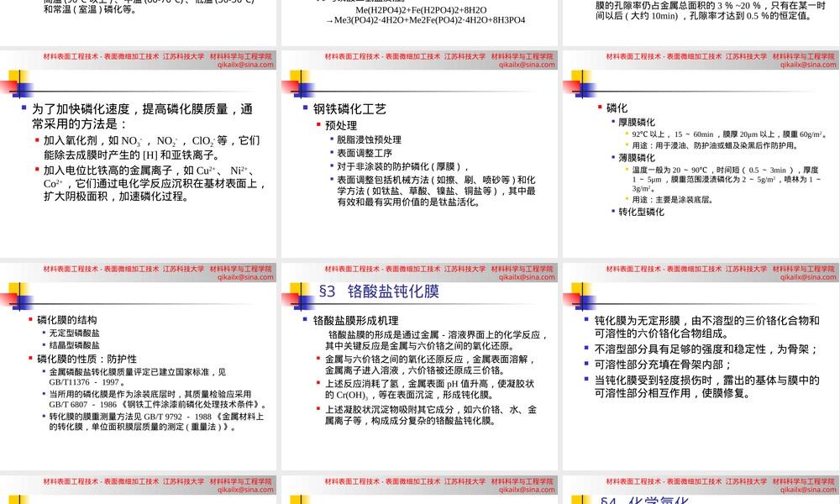Click the formula Me(H2PO4)2+Fe(H2PO4)2+8H2O
The width and height of the screenshot is (840, 504).
tap(421, 10)
